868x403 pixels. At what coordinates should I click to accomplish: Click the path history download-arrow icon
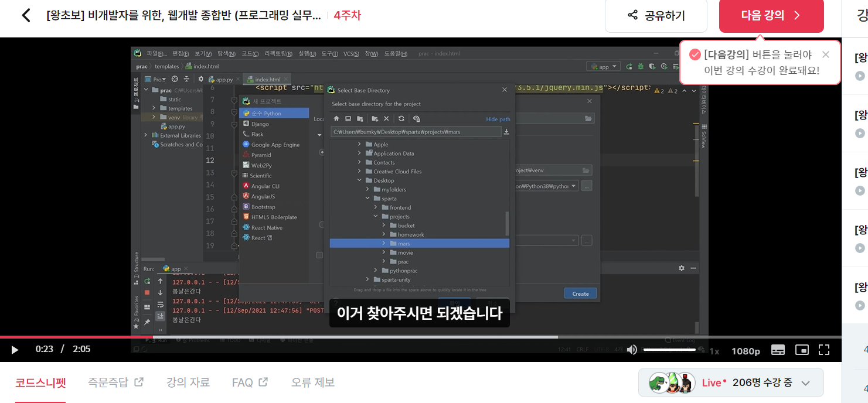tap(506, 132)
